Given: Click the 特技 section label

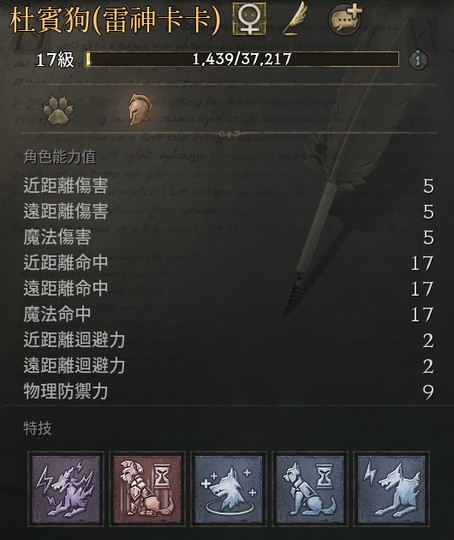Looking at the screenshot, I should [x=38, y=428].
